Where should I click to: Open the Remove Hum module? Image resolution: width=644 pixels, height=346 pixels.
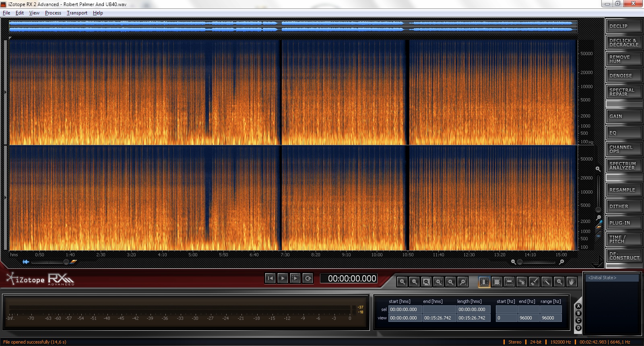coord(624,59)
